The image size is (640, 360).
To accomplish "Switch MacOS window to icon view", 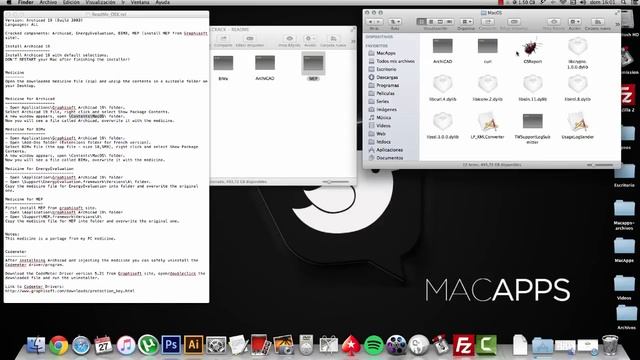I will [421, 22].
